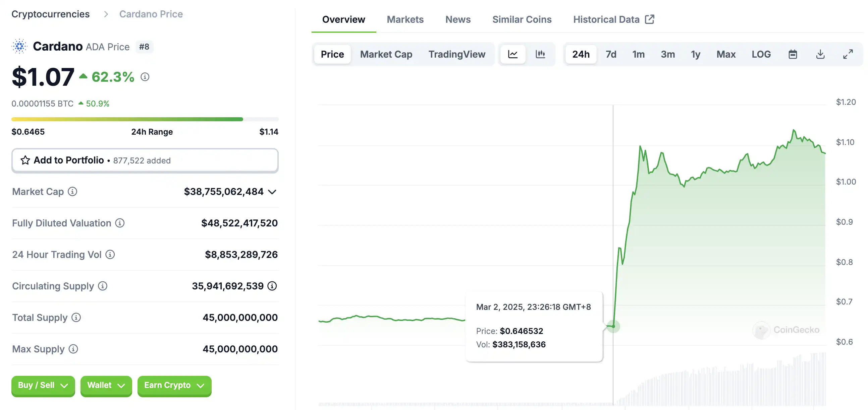Click the Cryptocurrencies breadcrumb link
Viewport: 868px width, 410px height.
51,14
